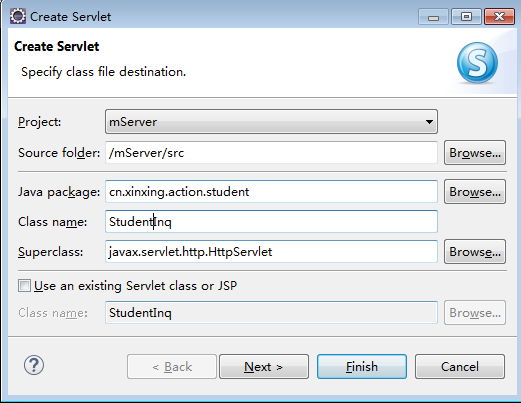The width and height of the screenshot is (521, 403).
Task: Minimize the Create Servlet dialog
Action: [x=433, y=17]
